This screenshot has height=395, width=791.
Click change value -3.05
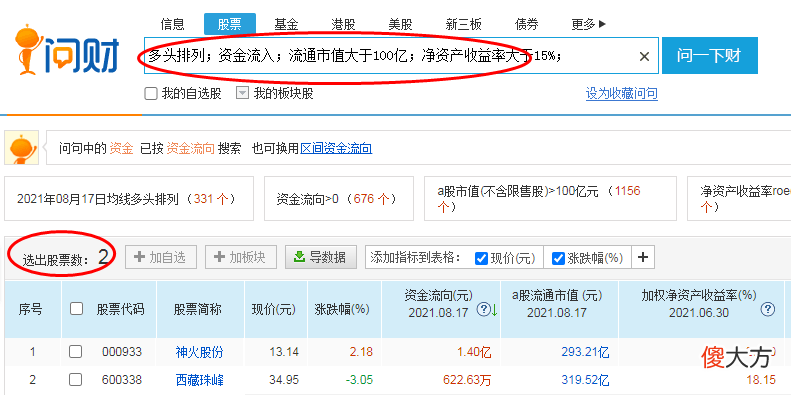click(x=359, y=379)
